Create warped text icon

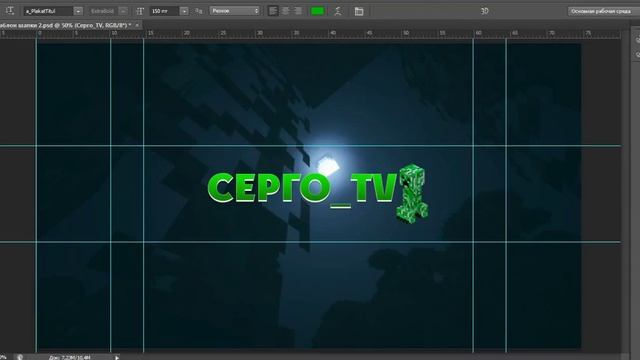[338, 11]
